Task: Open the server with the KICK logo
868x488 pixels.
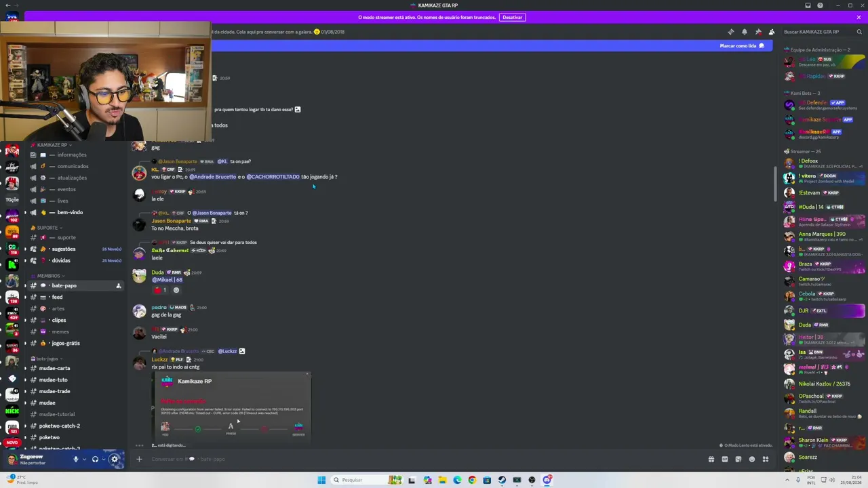Action: 12,411
